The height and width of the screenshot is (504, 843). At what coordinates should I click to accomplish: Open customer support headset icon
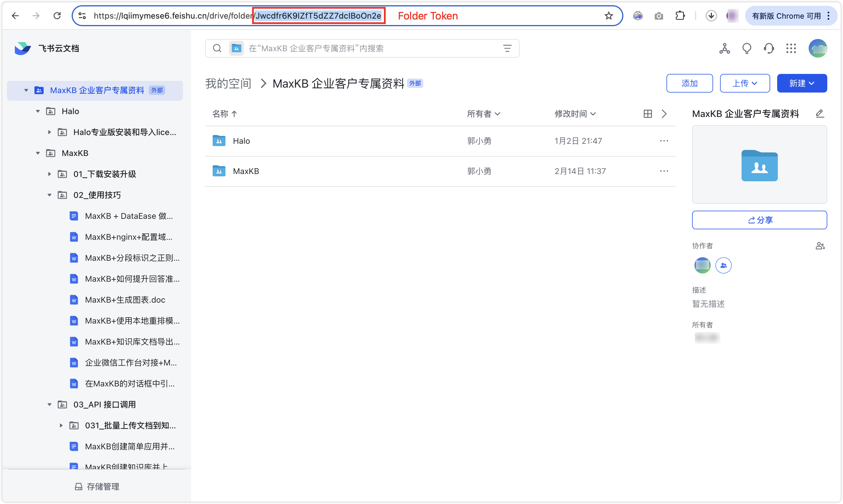tap(769, 49)
